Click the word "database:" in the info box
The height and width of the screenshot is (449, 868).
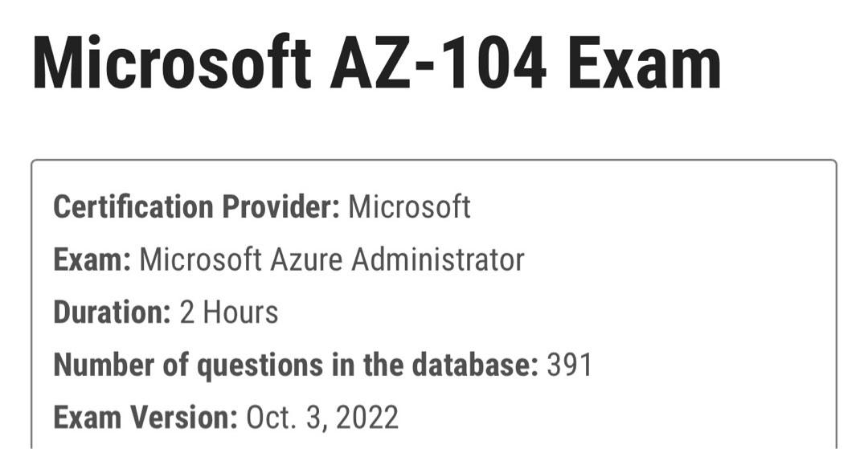tap(475, 365)
